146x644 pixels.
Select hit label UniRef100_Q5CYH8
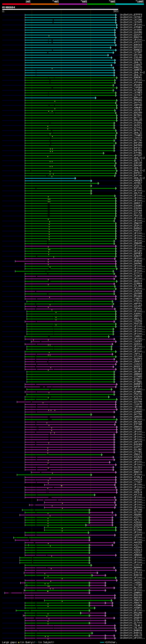tap(131, 510)
